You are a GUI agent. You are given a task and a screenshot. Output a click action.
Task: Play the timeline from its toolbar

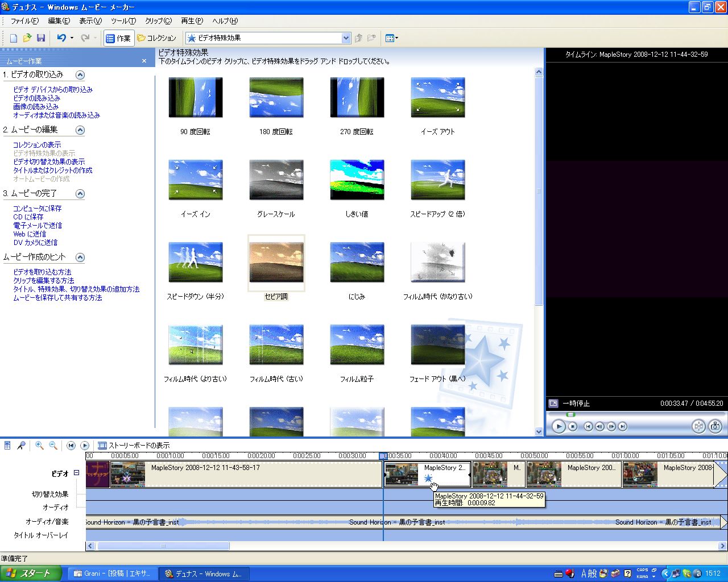coord(85,446)
